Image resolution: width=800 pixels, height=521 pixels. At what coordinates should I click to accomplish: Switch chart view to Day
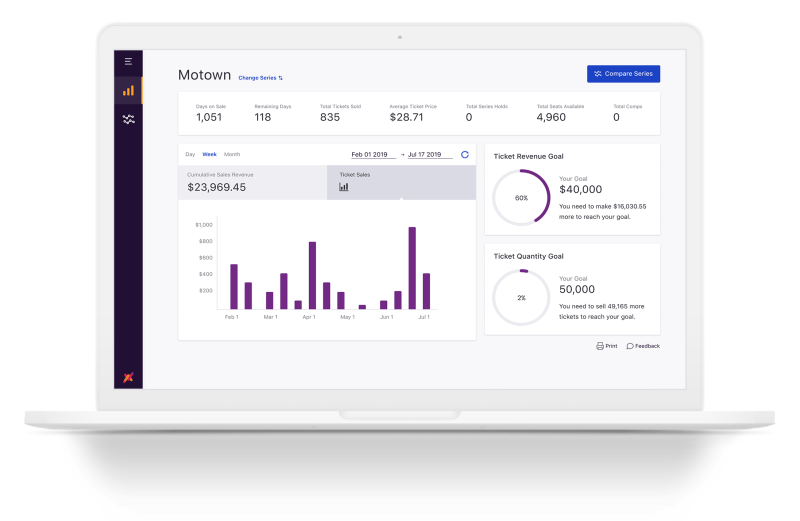tap(190, 154)
